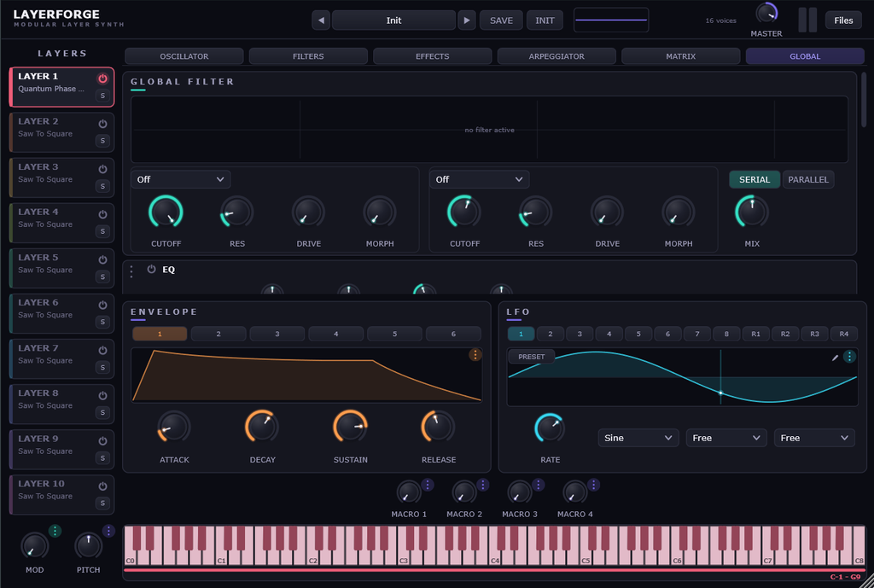Select the ARPEGGIATOR tab
This screenshot has height=588, width=874.
pos(556,56)
